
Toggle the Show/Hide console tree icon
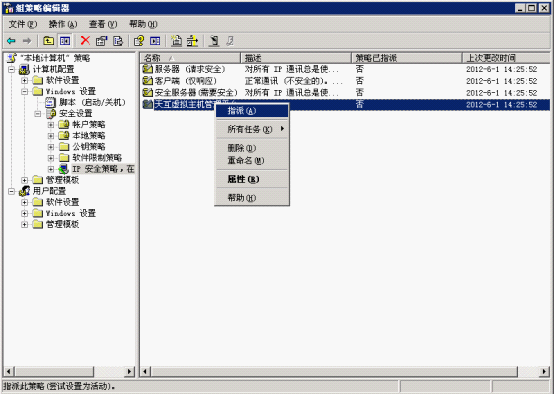pos(65,41)
